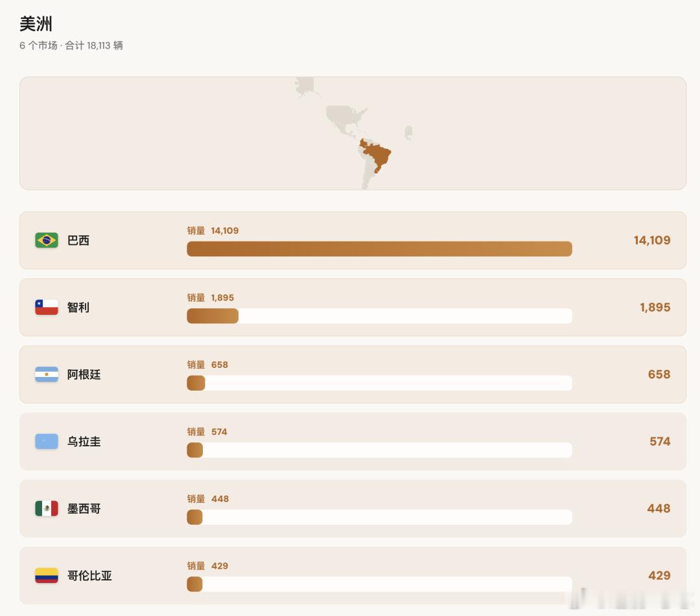Click the 14,109 total on right

(x=652, y=240)
